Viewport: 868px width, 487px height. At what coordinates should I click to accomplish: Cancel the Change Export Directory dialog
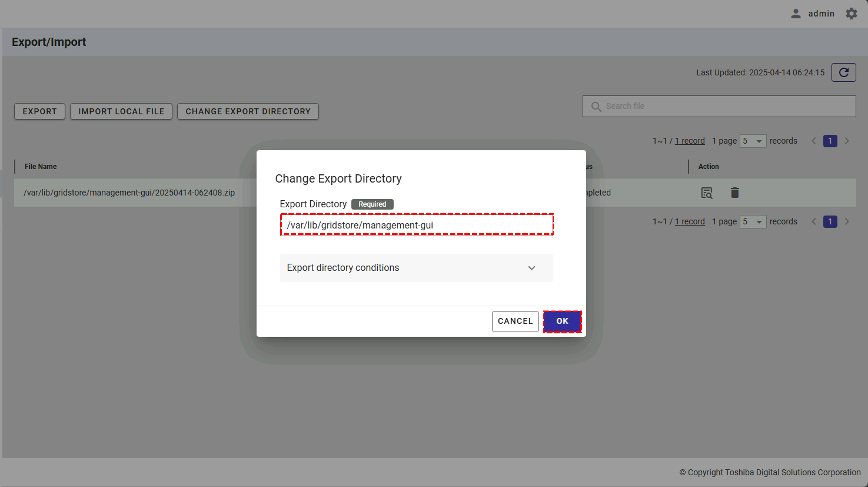515,321
